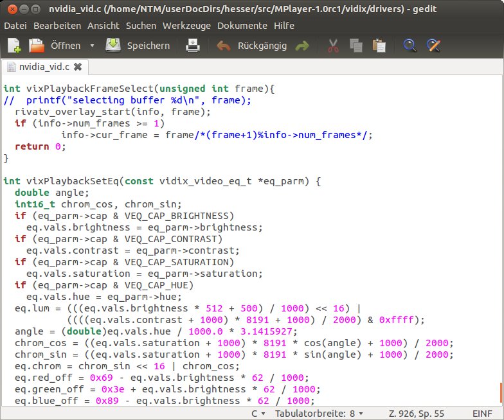Click the 0xffff hex value

tap(396, 320)
